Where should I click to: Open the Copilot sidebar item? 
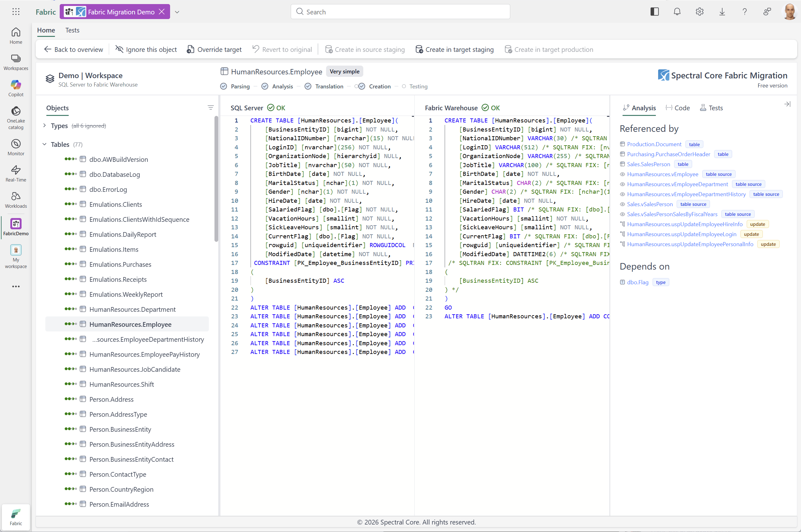pyautogui.click(x=16, y=88)
